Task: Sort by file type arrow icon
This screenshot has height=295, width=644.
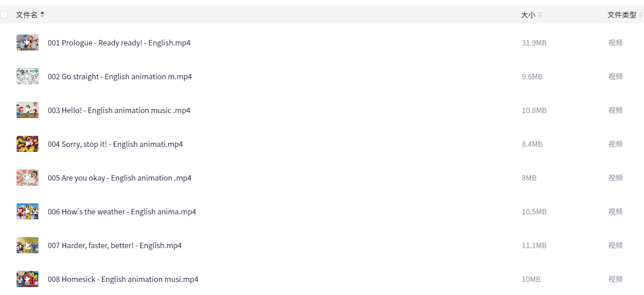Action: coord(640,15)
